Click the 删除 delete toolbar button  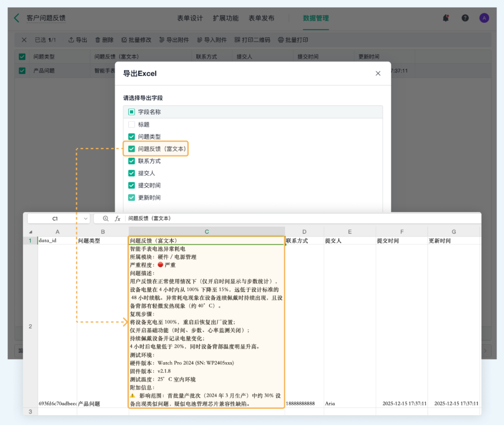105,40
